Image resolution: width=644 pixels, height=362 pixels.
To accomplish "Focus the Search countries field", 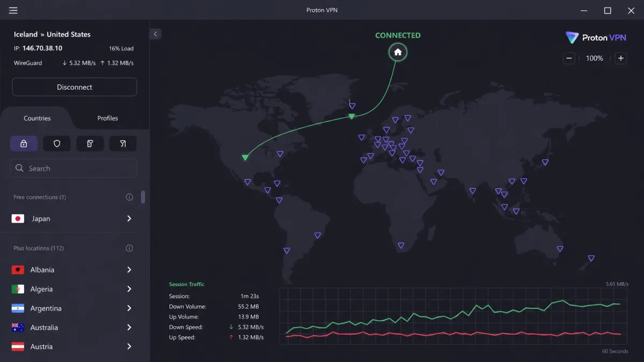I will (x=74, y=168).
